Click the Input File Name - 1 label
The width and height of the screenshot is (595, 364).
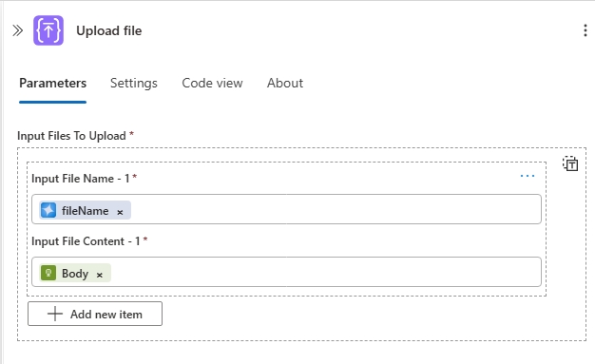pos(81,179)
